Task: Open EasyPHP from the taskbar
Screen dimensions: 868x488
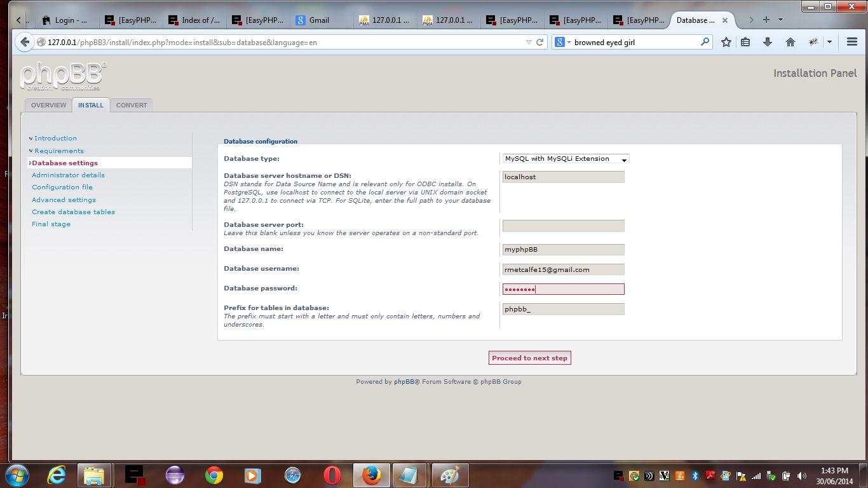Action: pyautogui.click(x=134, y=475)
